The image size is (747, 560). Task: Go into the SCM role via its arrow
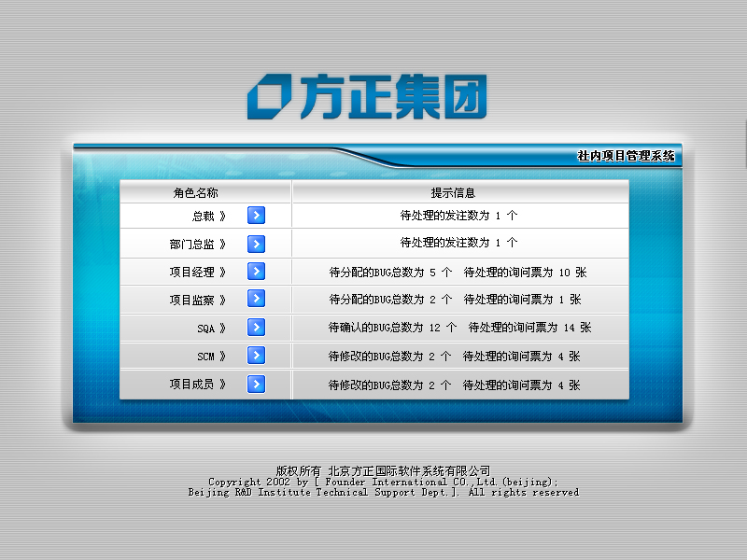point(256,356)
